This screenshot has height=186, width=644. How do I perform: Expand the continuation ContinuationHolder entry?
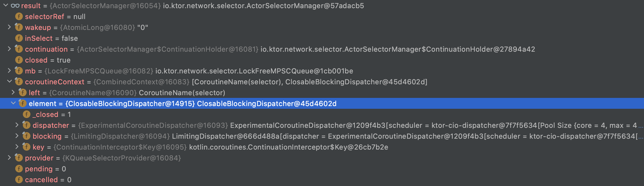coord(10,49)
